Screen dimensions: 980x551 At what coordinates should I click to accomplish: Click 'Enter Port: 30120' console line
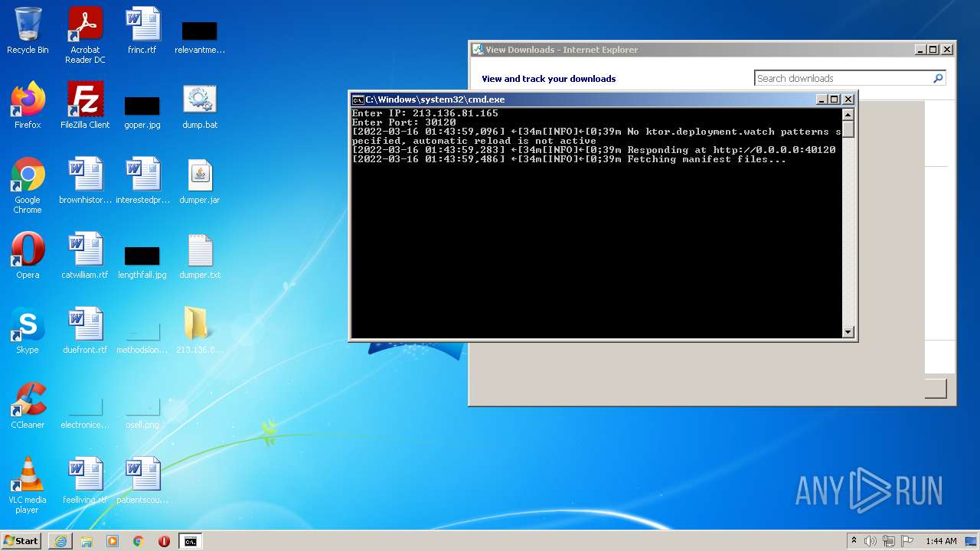click(x=403, y=122)
